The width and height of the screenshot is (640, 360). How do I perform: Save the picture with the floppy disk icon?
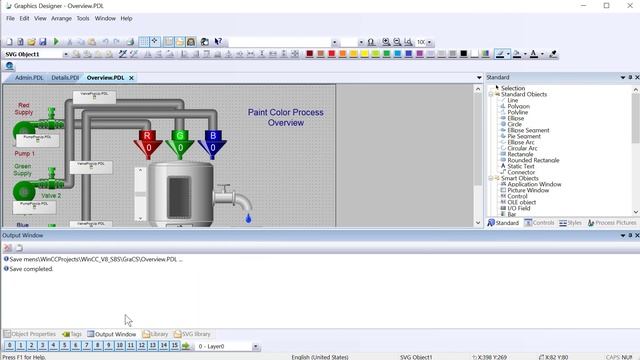[x=42, y=42]
